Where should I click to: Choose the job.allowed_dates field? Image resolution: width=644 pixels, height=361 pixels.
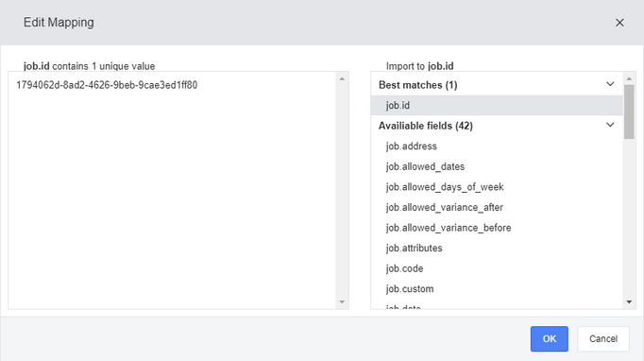[x=497, y=166]
